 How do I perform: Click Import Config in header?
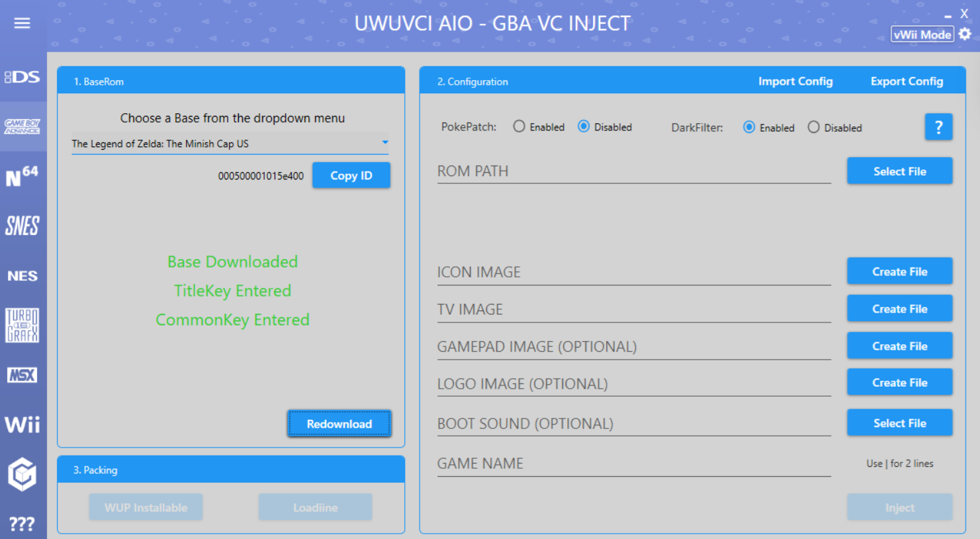tap(795, 81)
